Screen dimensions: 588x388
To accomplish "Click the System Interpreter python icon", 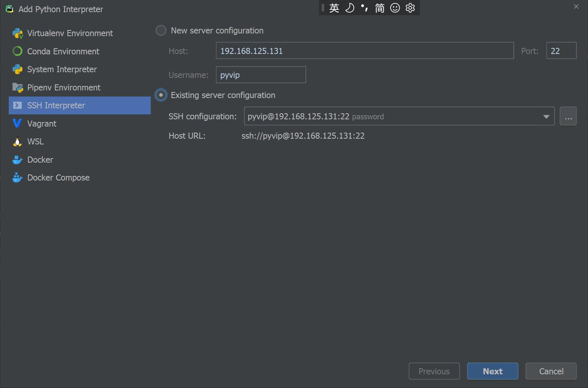I will [x=17, y=69].
